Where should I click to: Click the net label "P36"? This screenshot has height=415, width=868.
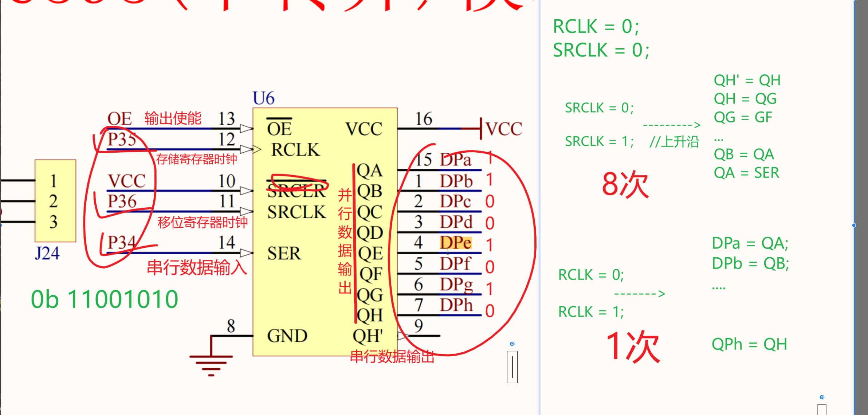(122, 201)
